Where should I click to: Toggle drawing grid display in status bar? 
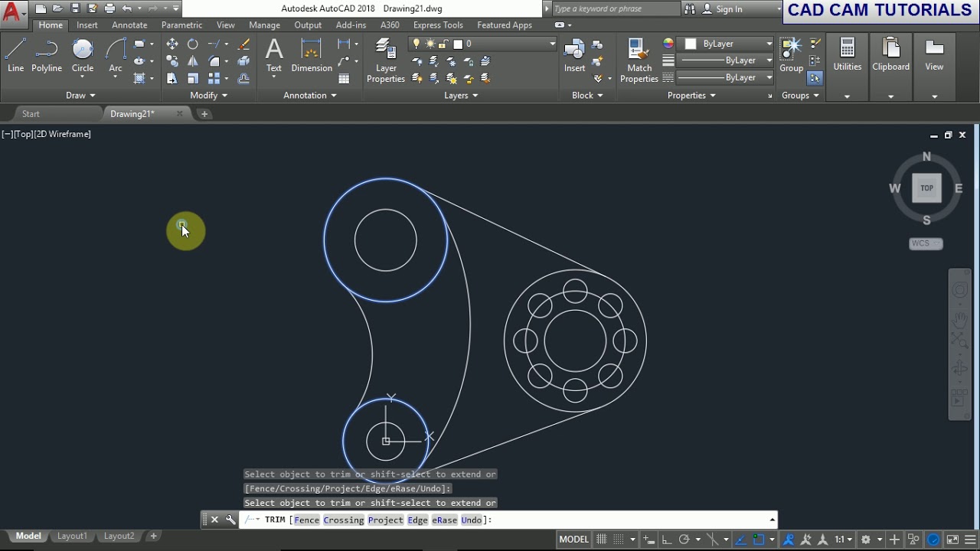602,540
